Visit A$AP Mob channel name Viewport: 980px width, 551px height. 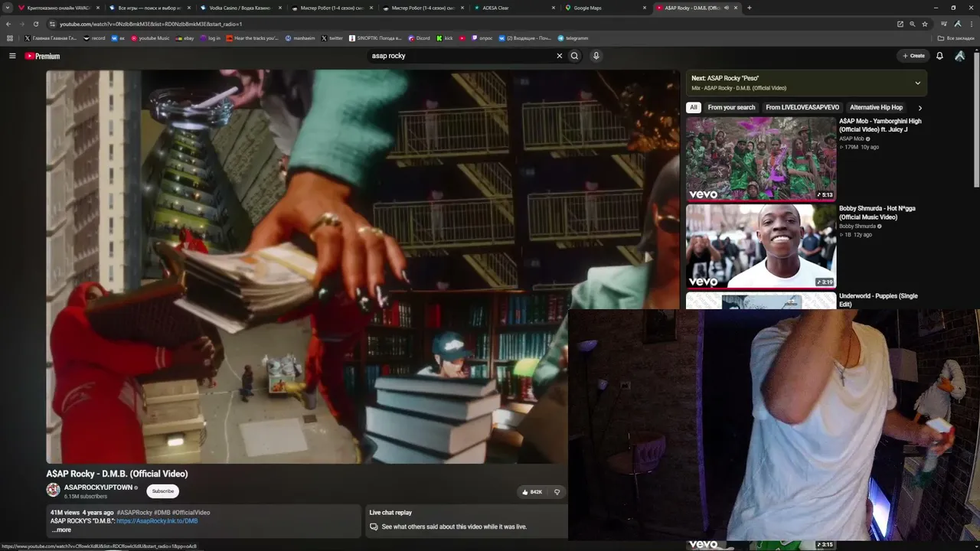tap(851, 139)
